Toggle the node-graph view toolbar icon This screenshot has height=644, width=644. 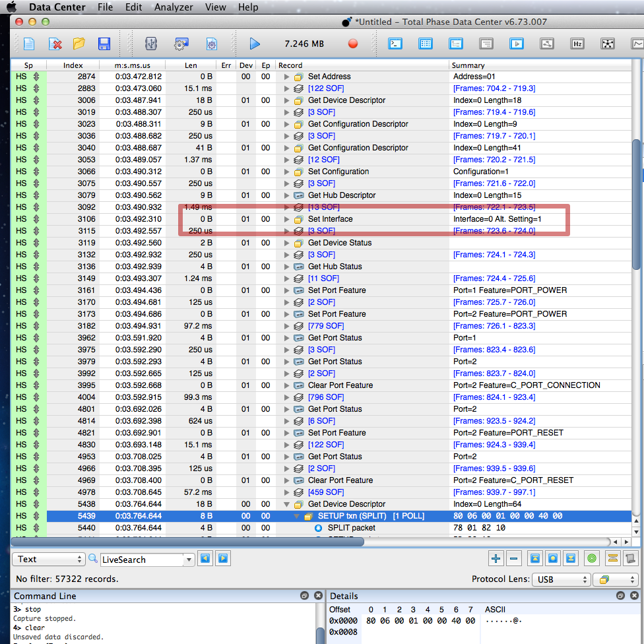[608, 44]
